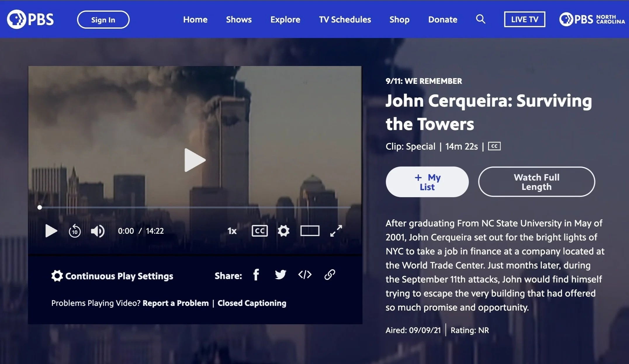Click the Sign In button
This screenshot has height=364, width=629.
103,20
